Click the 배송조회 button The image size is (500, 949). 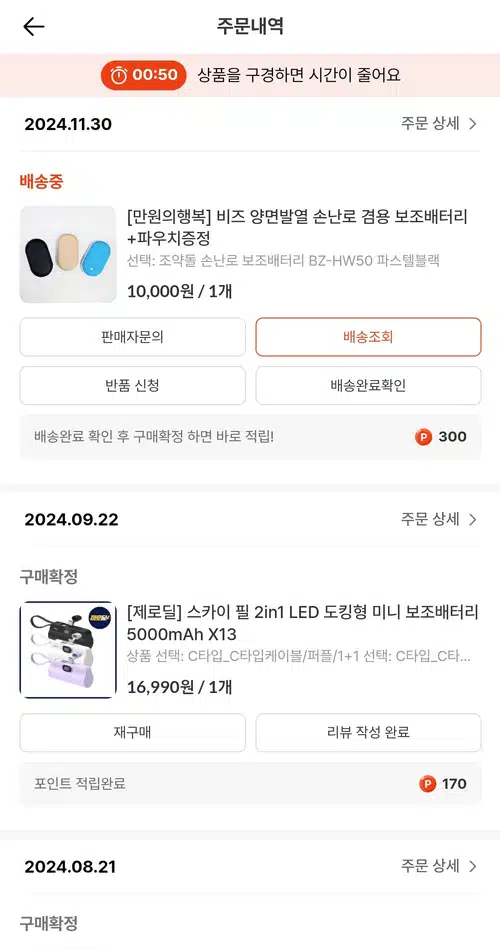368,337
